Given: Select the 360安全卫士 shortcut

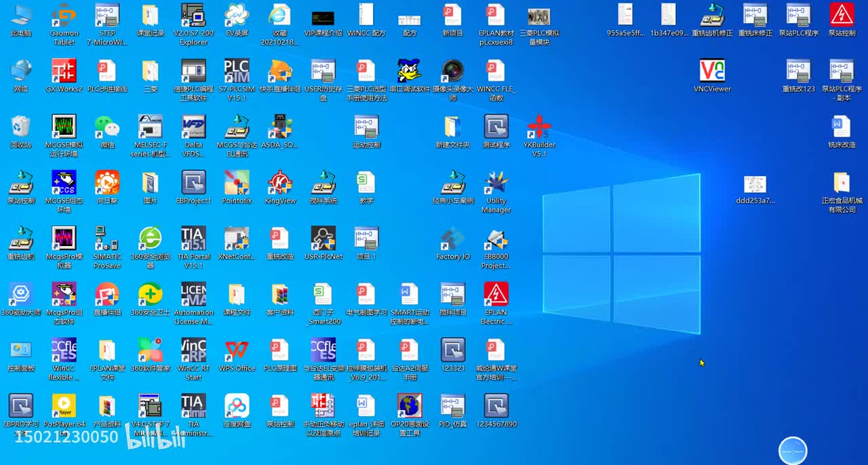Looking at the screenshot, I should tap(150, 295).
